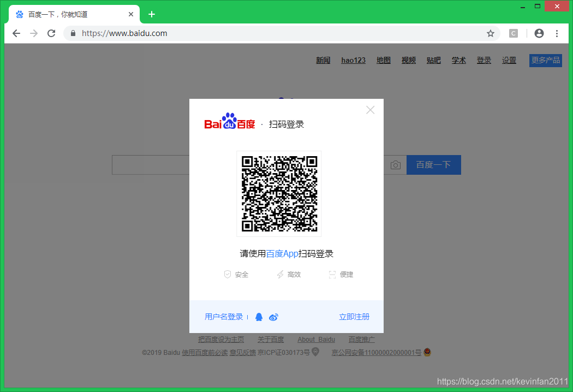The width and height of the screenshot is (573, 392).
Task: Open the gray C extension icon
Action: pyautogui.click(x=514, y=33)
